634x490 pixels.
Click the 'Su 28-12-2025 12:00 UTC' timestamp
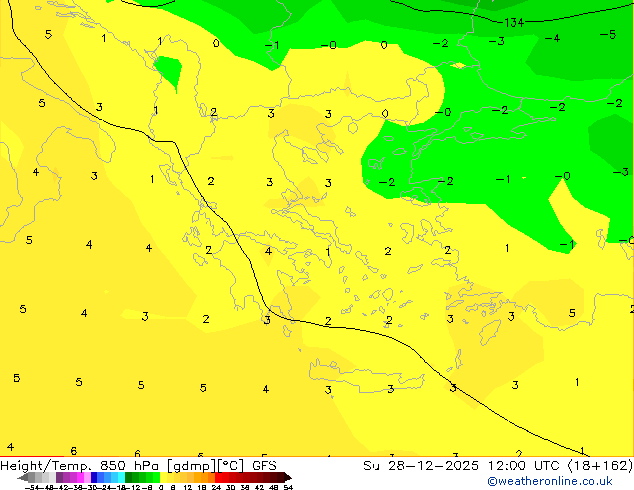(463, 466)
